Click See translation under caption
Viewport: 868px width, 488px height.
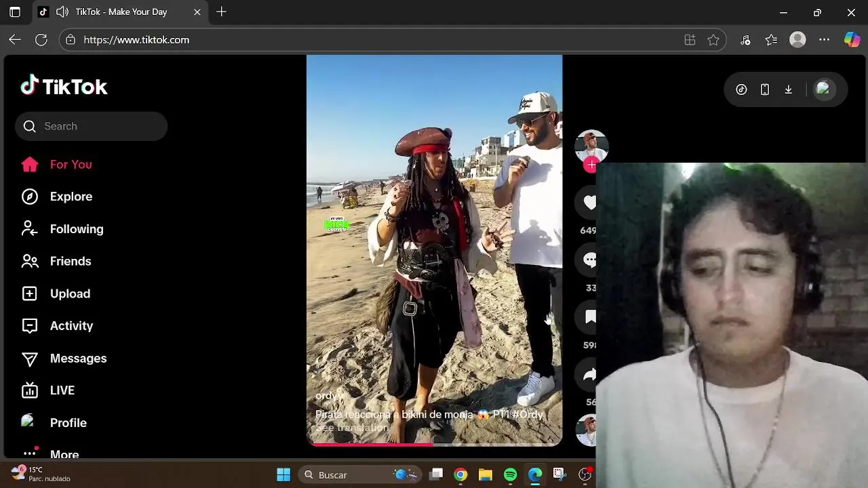coord(352,428)
